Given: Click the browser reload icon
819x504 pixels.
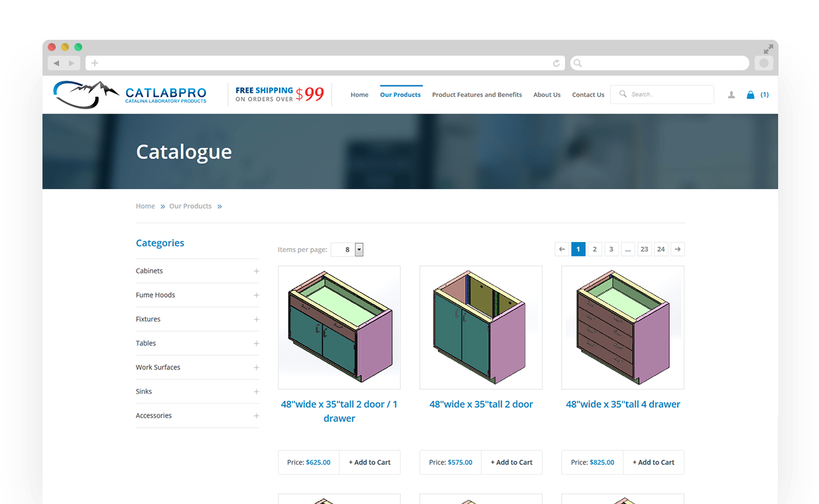Looking at the screenshot, I should (556, 63).
